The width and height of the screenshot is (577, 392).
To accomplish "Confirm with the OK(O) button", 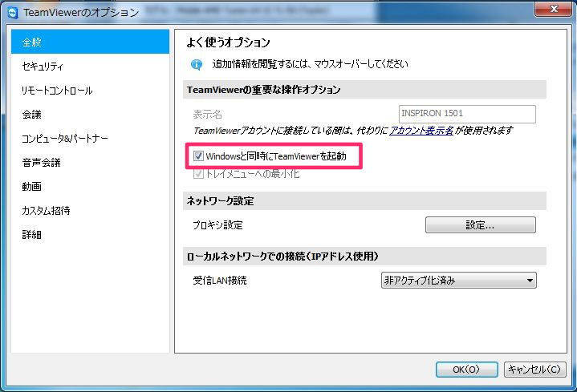I will click(467, 370).
